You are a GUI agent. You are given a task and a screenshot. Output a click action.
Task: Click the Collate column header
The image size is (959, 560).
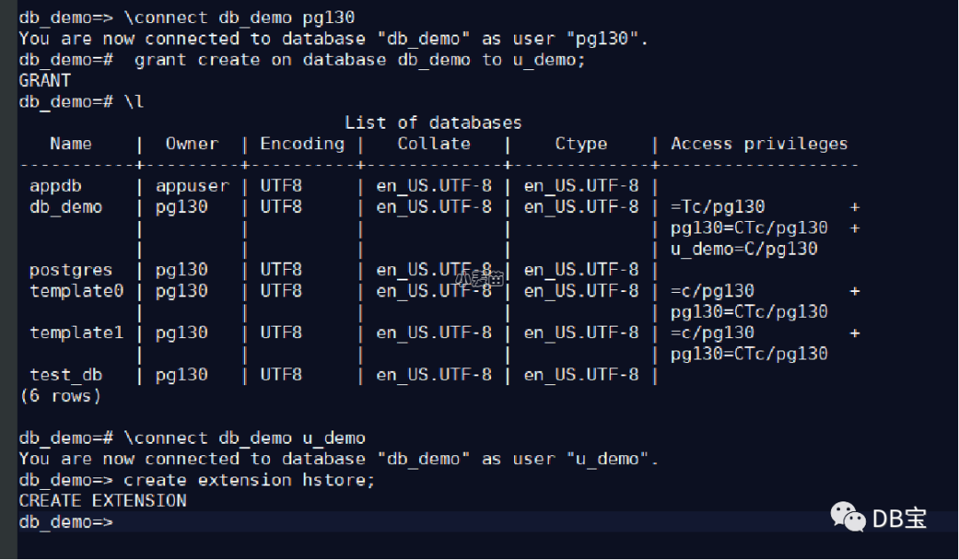[433, 144]
